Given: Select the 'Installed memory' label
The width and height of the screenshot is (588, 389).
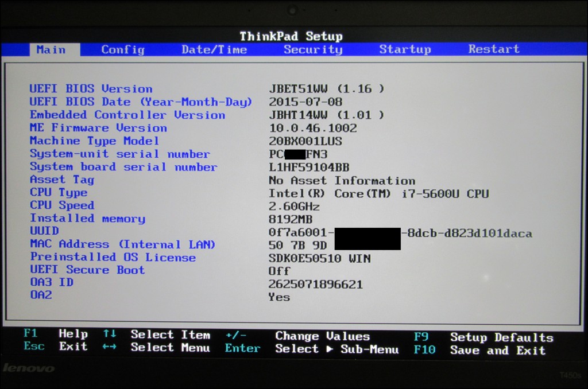Looking at the screenshot, I should pos(87,219).
